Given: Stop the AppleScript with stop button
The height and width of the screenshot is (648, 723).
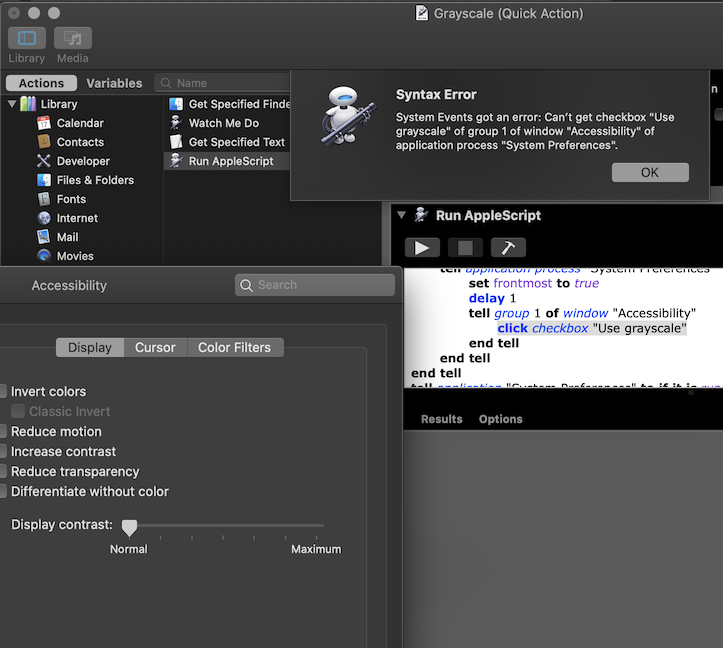Looking at the screenshot, I should coord(465,248).
